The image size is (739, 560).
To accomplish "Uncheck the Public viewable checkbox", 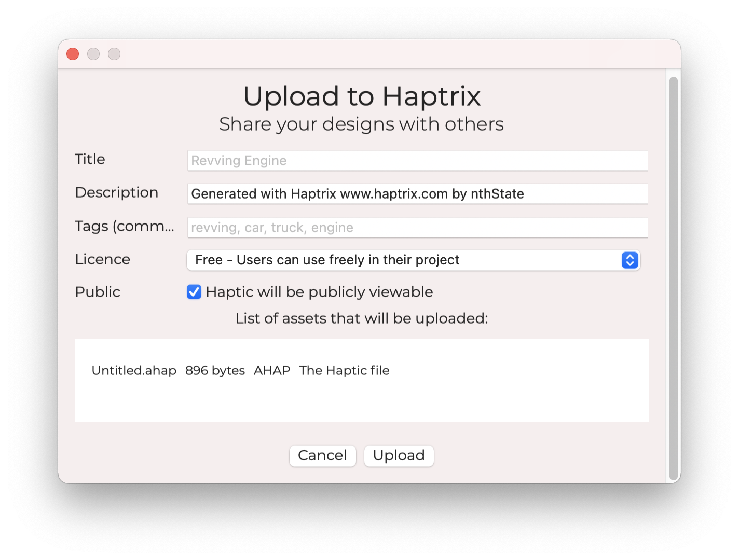I will pos(194,292).
